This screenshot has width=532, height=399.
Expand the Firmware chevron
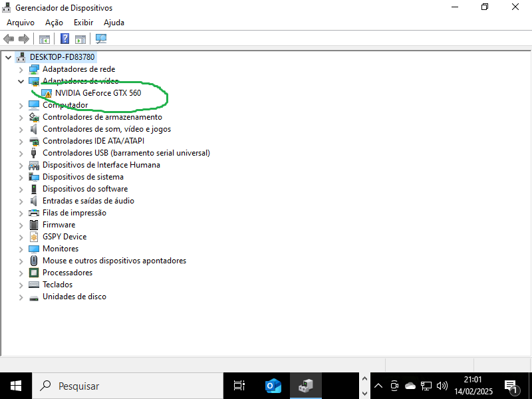pyautogui.click(x=21, y=225)
